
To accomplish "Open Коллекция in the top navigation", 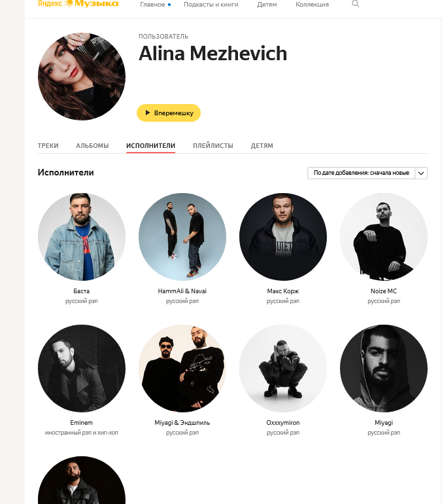I will pyautogui.click(x=312, y=5).
